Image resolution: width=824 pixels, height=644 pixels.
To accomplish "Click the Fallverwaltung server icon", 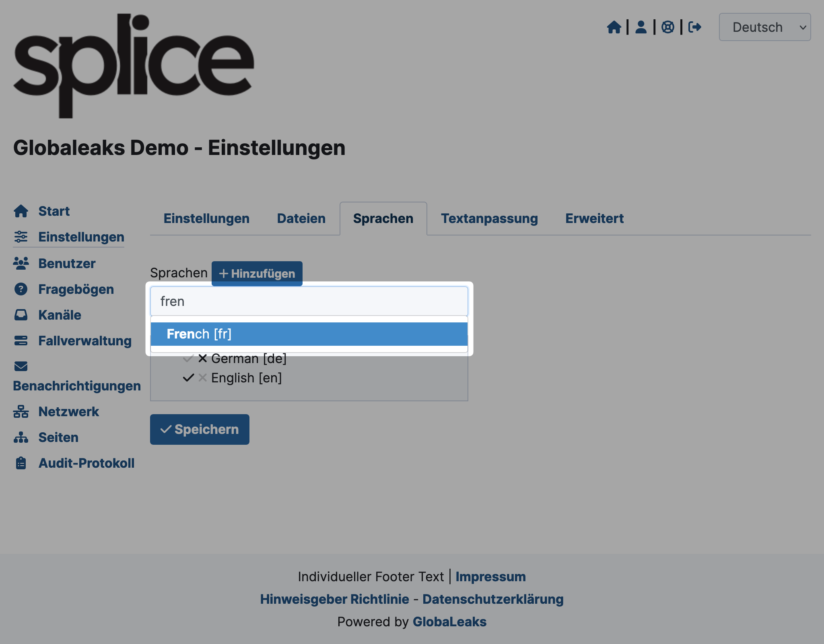I will click(21, 341).
